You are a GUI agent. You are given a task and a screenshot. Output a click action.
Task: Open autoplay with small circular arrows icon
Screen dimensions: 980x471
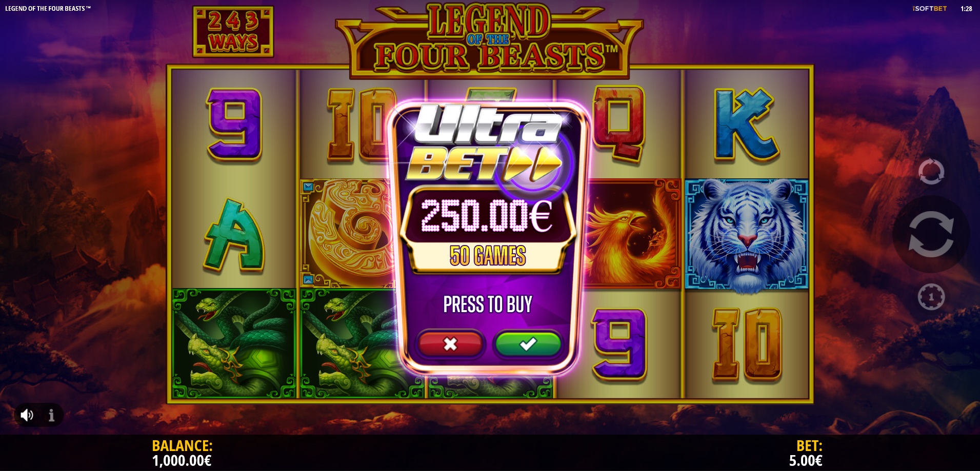click(931, 172)
